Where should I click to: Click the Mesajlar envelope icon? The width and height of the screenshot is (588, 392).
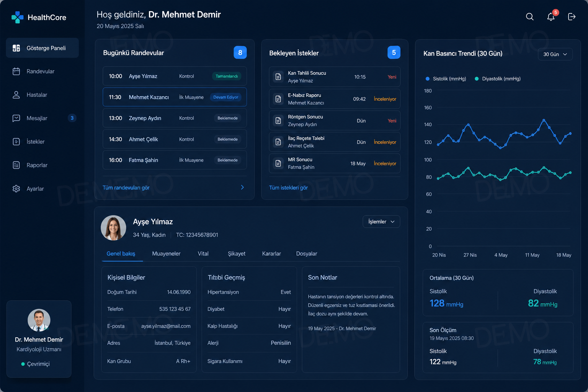coord(16,118)
